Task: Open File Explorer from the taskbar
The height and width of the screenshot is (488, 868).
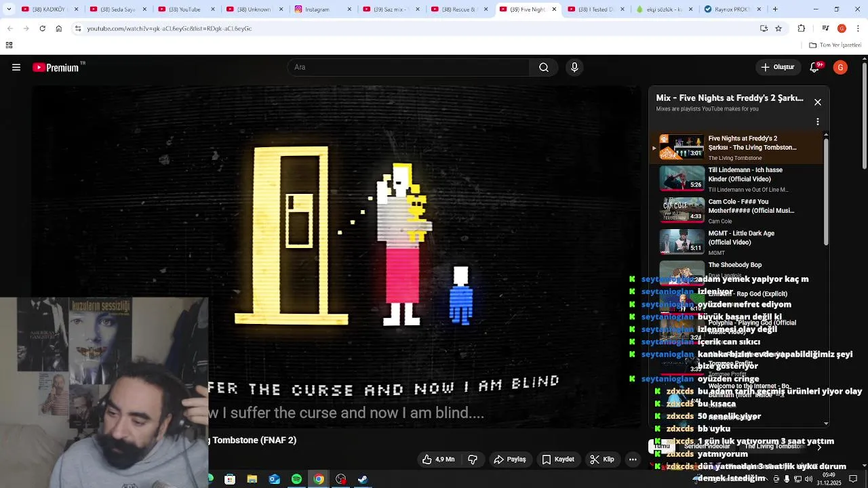Action: point(252,479)
